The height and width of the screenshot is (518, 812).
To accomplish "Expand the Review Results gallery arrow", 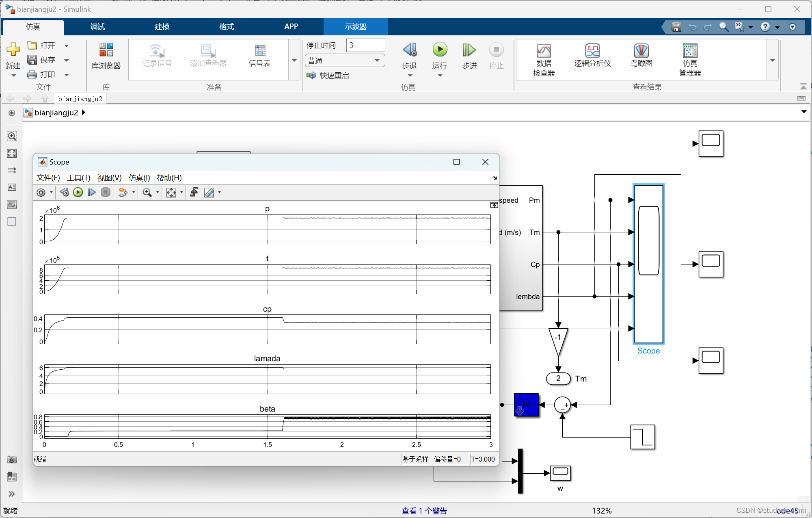I will coord(773,60).
